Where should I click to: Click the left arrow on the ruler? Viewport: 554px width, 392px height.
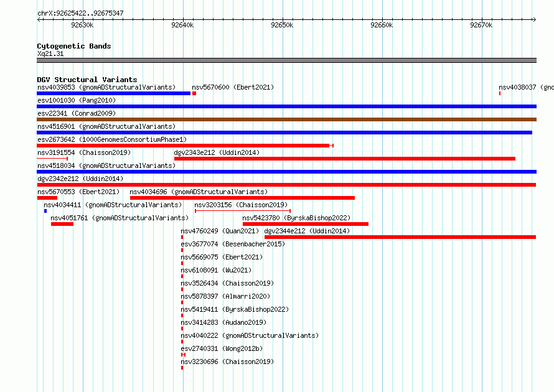(x=39, y=19)
